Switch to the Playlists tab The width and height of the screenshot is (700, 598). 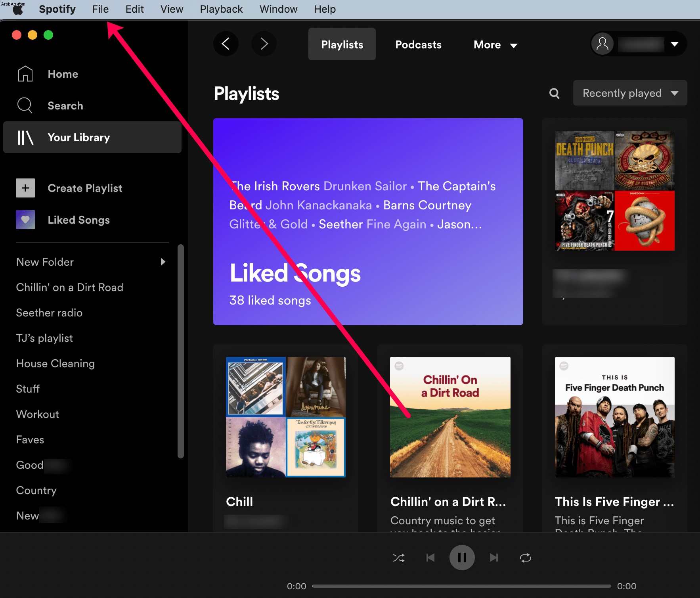342,44
